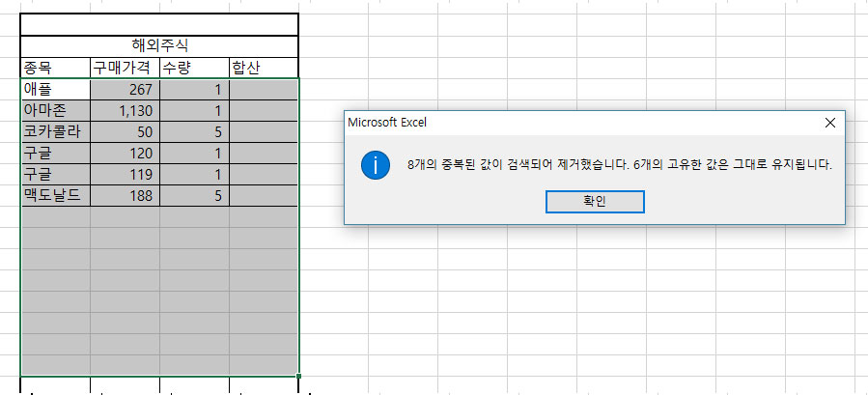Select the cell containing 50

[125, 132]
